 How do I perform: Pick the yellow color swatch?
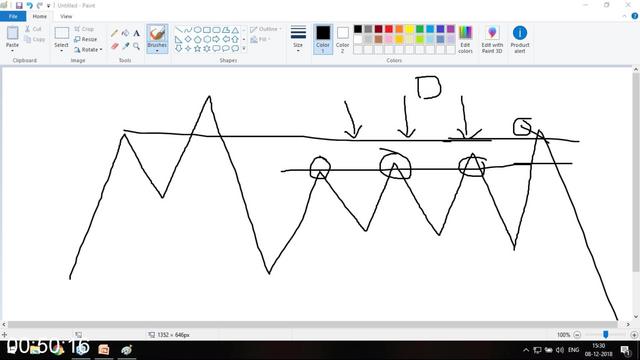click(x=409, y=29)
